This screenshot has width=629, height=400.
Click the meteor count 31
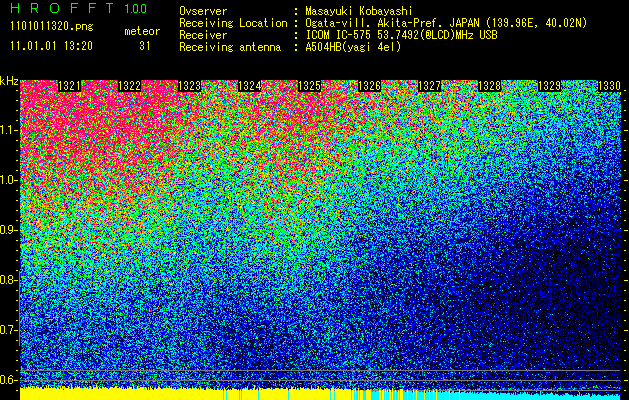145,46
